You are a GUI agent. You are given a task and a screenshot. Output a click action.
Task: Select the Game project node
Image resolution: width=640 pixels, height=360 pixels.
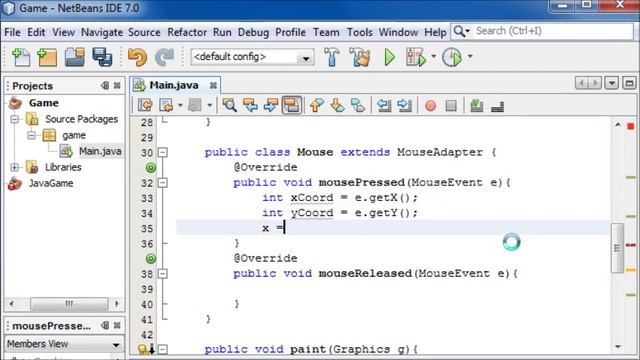43,103
